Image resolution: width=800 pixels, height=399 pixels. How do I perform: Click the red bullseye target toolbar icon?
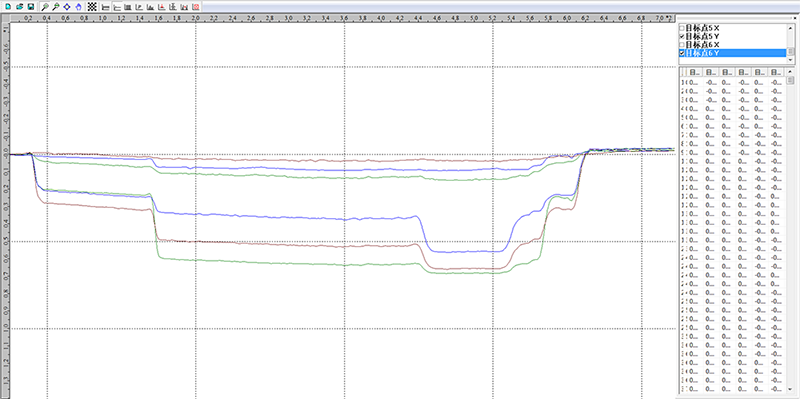coord(195,7)
